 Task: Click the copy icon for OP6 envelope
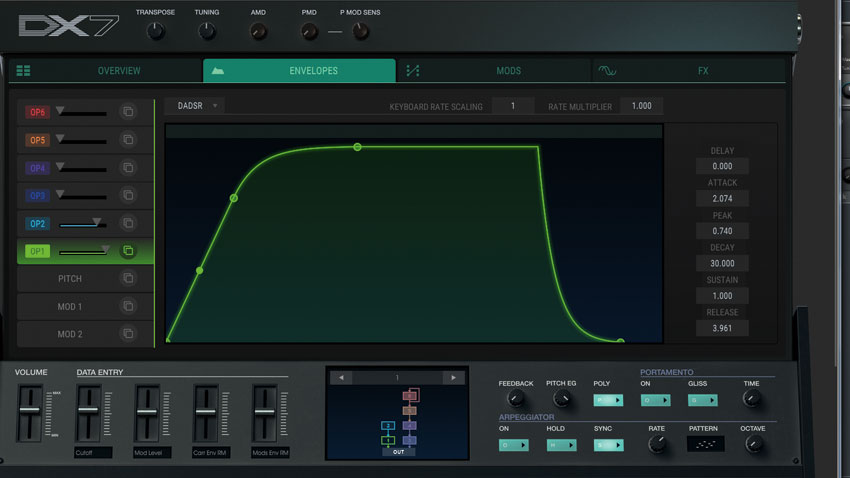128,112
